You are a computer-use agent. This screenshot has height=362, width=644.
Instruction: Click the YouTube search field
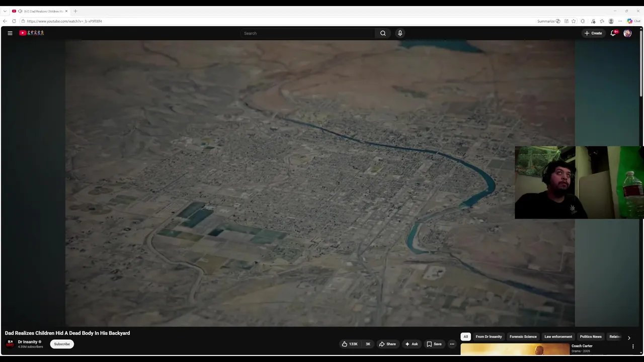308,33
